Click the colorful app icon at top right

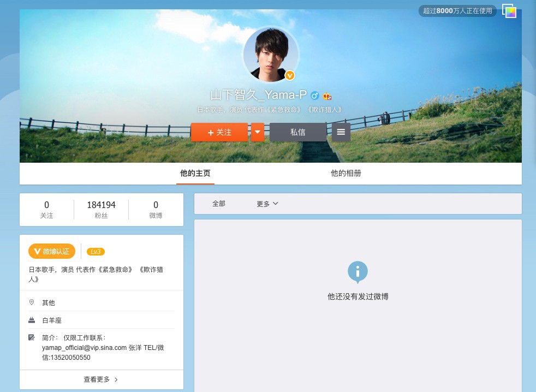[x=509, y=11]
